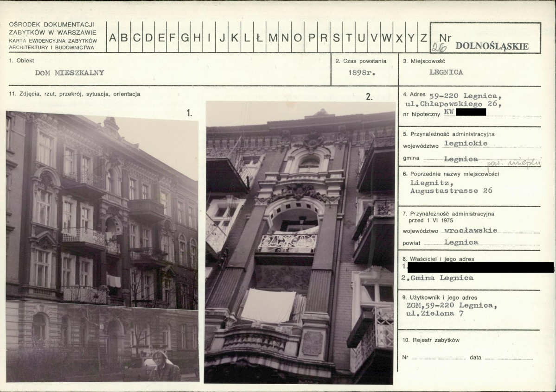Click the 1898r. construction date value
This screenshot has width=556, height=392.
[361, 72]
